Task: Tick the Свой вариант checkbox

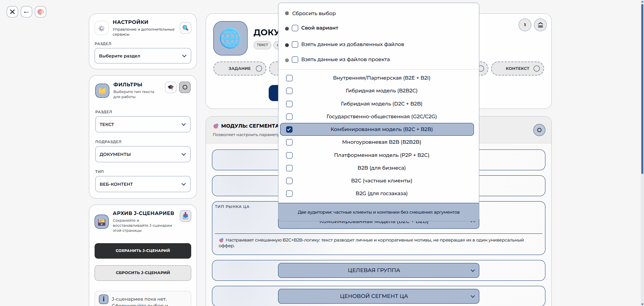Action: (x=295, y=28)
